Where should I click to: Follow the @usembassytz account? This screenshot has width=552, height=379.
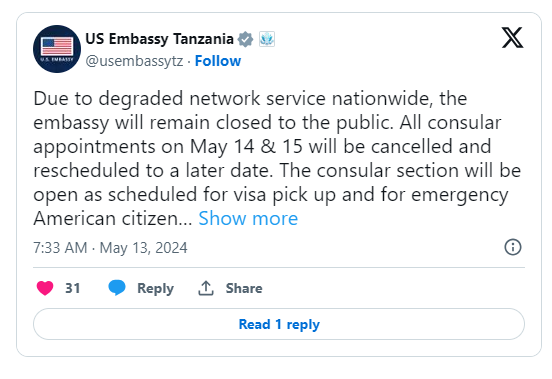pos(218,61)
